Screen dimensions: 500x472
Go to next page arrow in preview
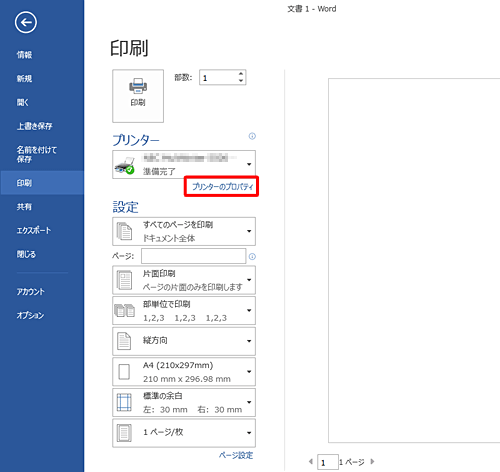coord(372,462)
